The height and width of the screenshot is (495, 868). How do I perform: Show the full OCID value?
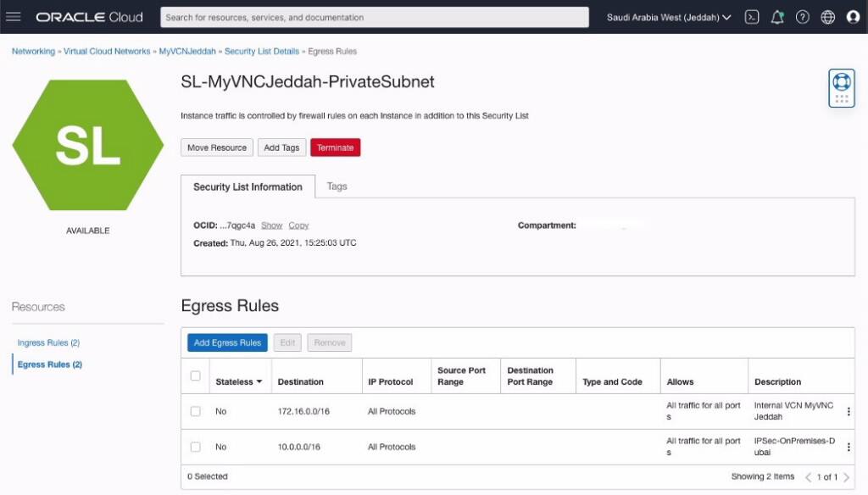[x=271, y=225]
